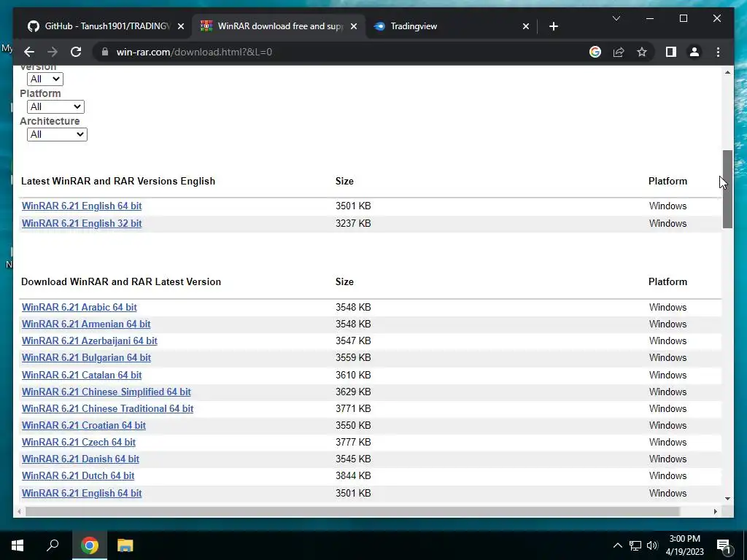Click the address bar URL
The image size is (747, 560).
pos(194,52)
